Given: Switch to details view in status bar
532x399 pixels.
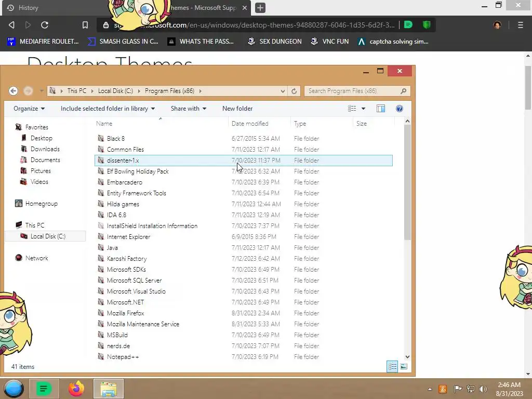Looking at the screenshot, I should 392,366.
